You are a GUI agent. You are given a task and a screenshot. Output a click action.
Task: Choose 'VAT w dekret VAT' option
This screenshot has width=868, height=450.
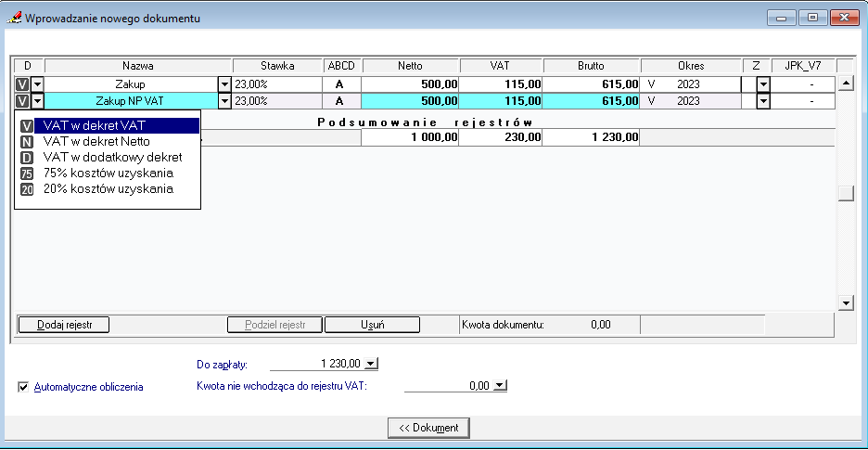[94, 125]
